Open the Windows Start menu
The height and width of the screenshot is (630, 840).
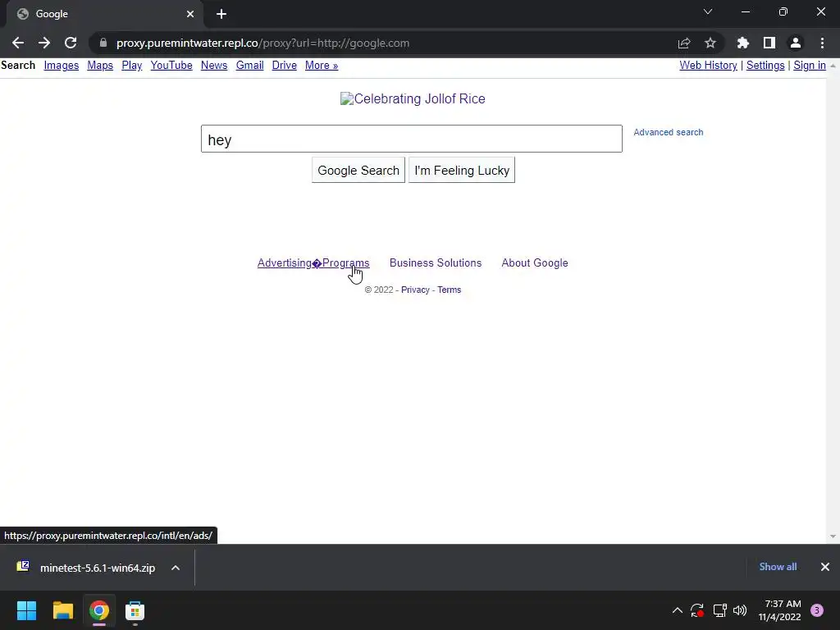tap(26, 610)
